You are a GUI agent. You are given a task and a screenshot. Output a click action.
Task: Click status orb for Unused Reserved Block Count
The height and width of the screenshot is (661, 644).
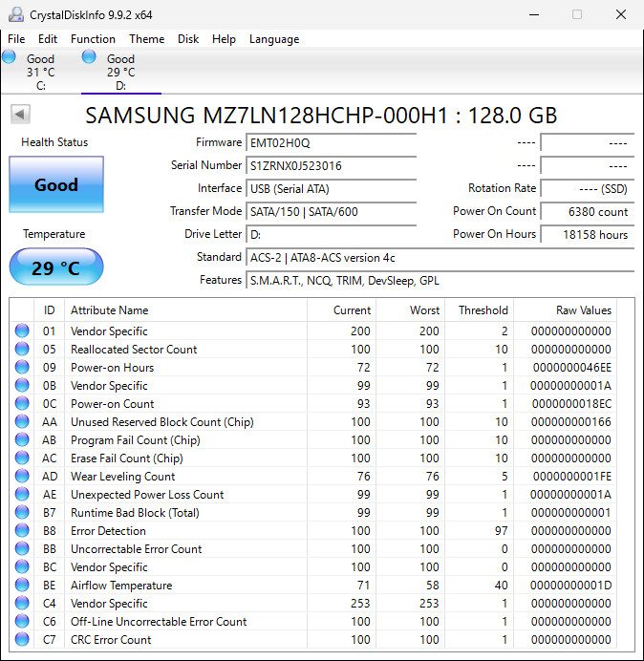point(22,421)
